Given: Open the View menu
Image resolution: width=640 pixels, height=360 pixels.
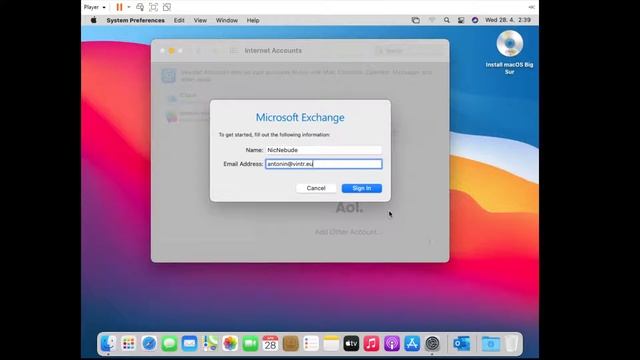Looking at the screenshot, I should (200, 20).
